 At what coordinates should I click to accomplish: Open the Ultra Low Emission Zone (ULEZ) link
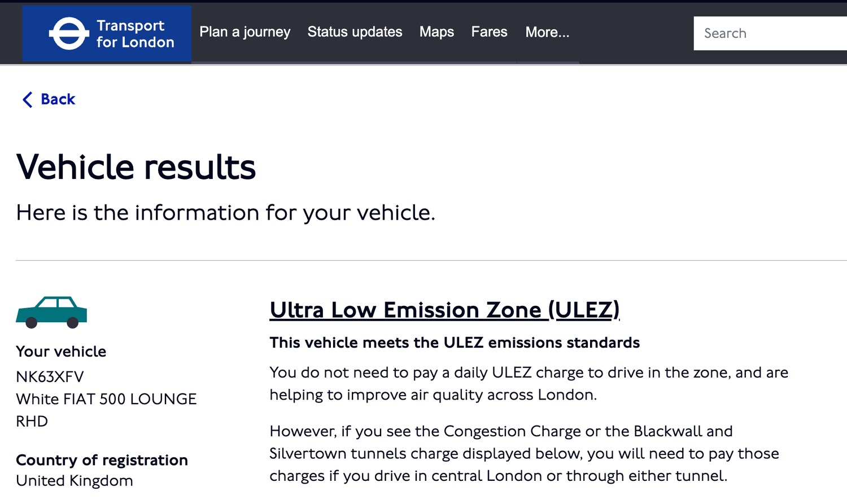(x=444, y=310)
